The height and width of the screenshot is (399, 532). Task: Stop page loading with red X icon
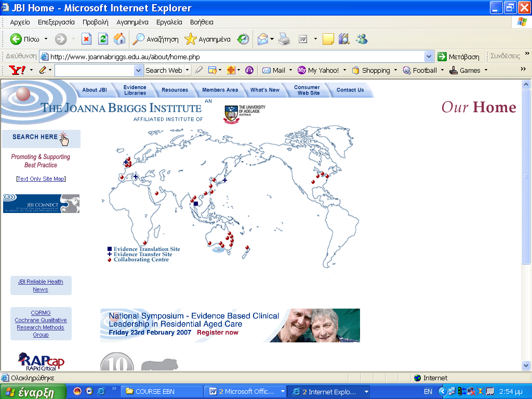click(x=87, y=39)
